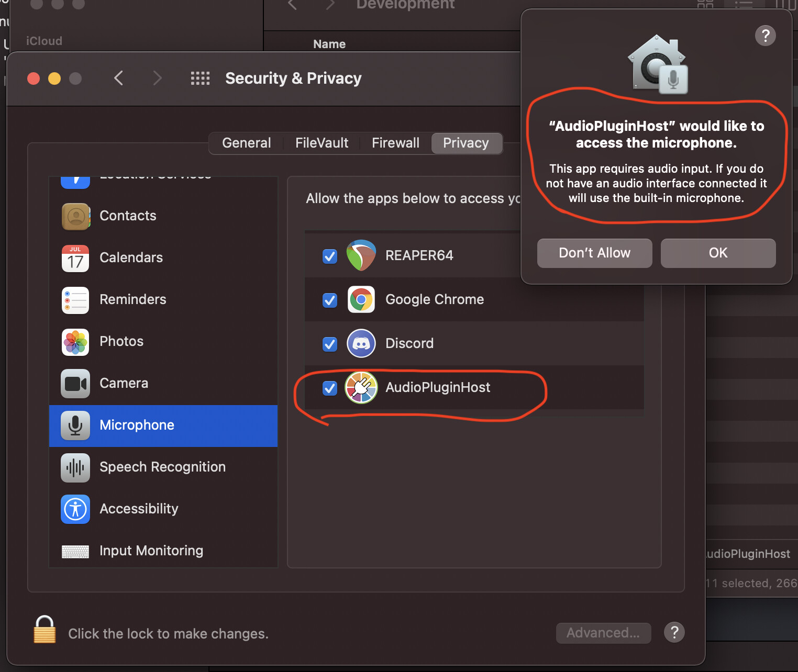This screenshot has width=798, height=672.
Task: Click Don't Allow in the microphone dialog
Action: [595, 253]
